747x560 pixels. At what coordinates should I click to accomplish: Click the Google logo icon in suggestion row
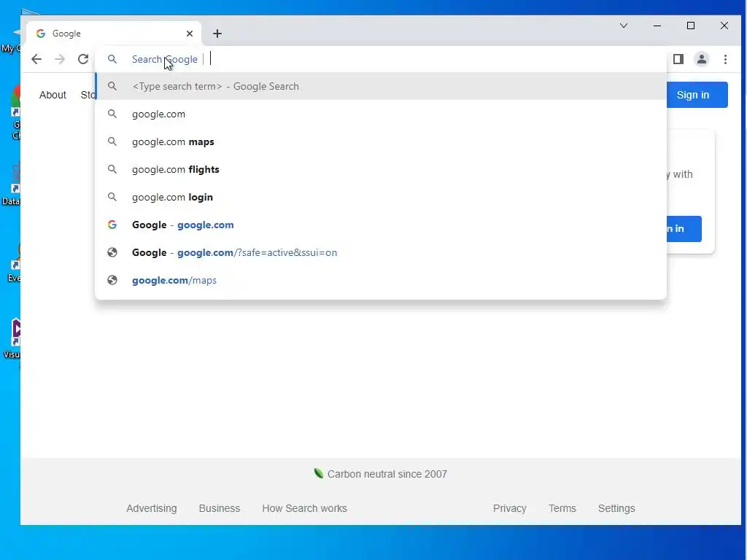tap(112, 225)
